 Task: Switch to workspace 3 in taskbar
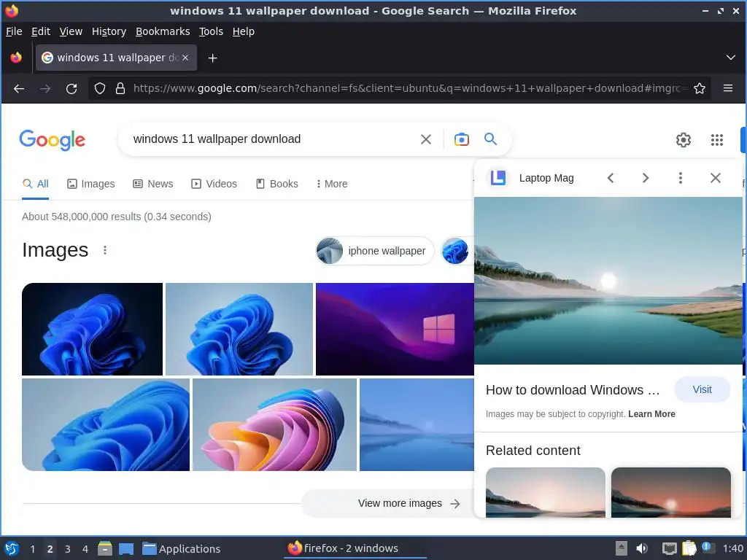pyautogui.click(x=68, y=549)
